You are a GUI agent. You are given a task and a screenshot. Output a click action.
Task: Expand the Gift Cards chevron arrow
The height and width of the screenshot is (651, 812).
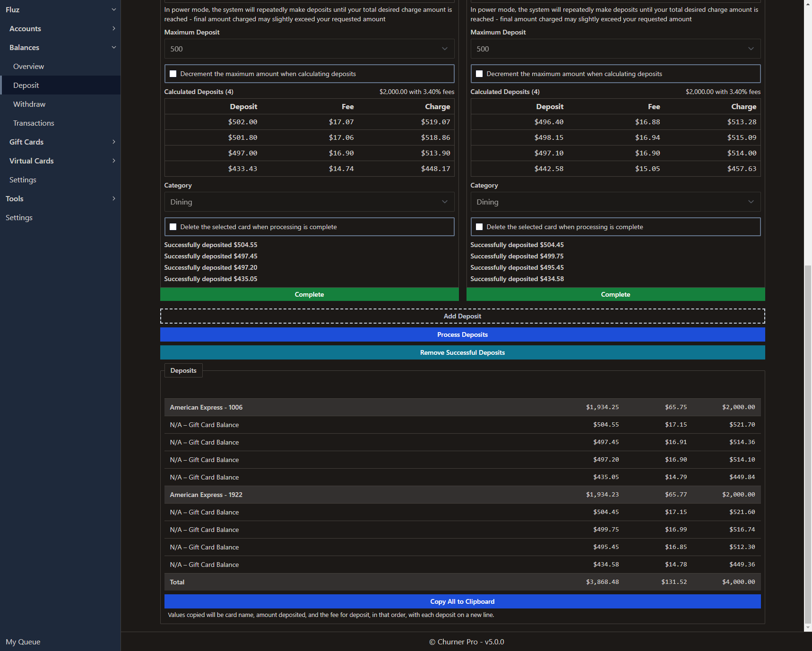[113, 142]
